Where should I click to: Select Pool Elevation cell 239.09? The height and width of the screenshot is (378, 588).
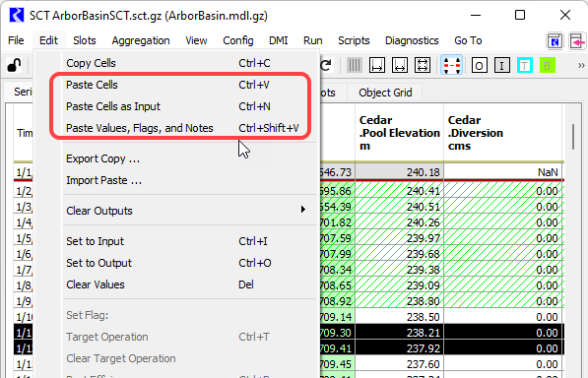[399, 285]
